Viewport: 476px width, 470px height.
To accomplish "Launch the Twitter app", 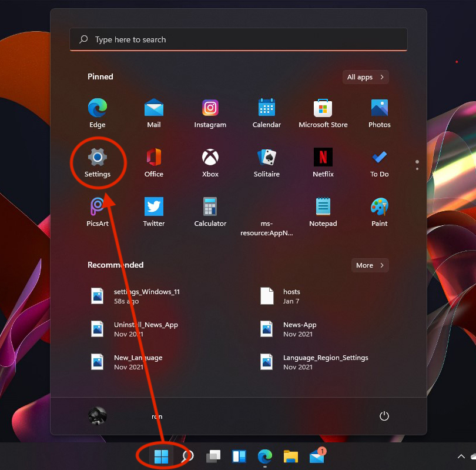I will coord(154,212).
